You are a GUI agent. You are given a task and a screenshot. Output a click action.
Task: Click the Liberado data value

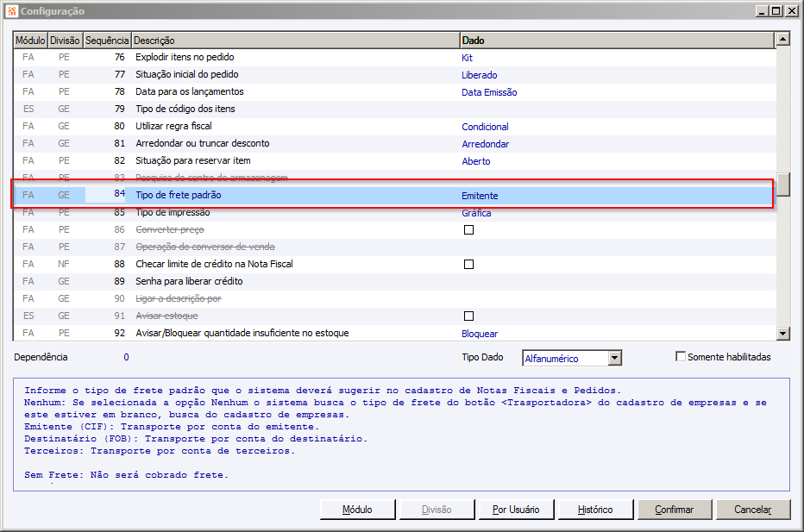[x=479, y=75]
